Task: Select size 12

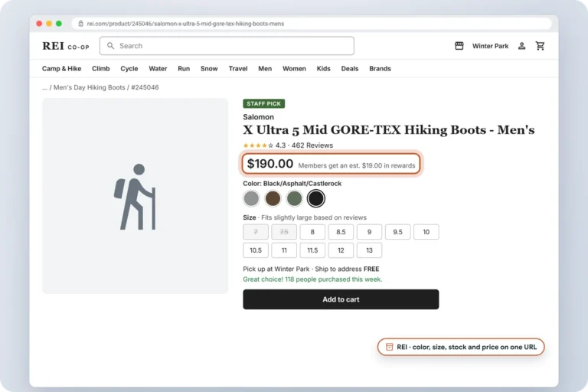Action: pyautogui.click(x=341, y=250)
